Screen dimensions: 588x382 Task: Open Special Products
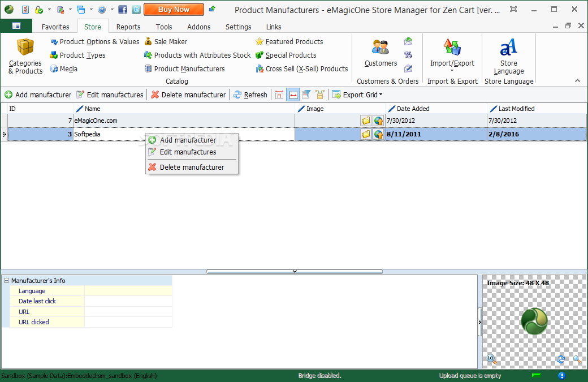286,55
